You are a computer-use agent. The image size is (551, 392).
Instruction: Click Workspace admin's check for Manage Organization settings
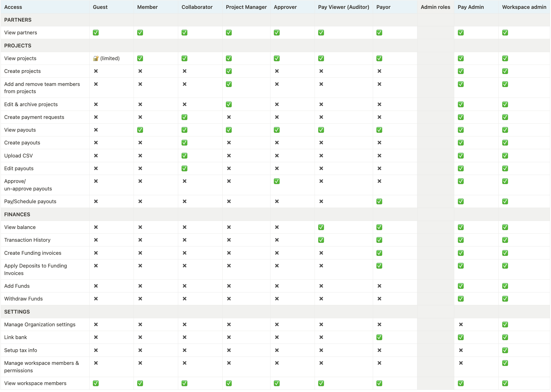pos(505,325)
